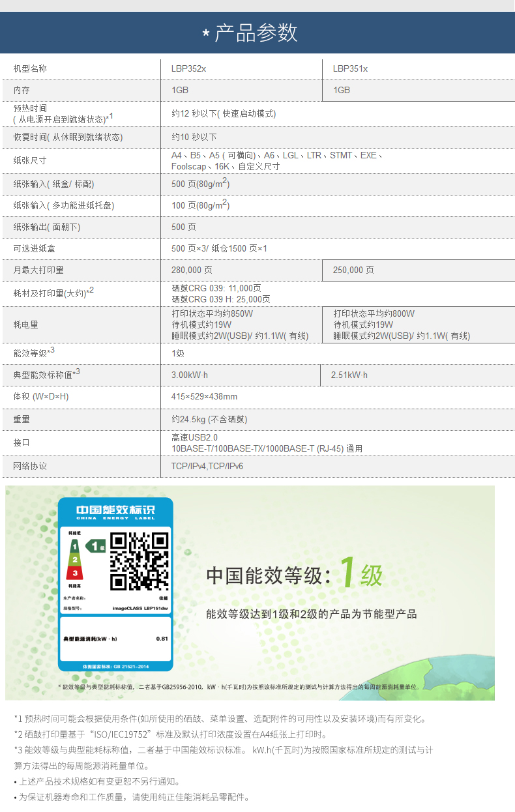
Task: Click the bullet note about 纯正佳能消耗品零配件
Action: pyautogui.click(x=132, y=797)
